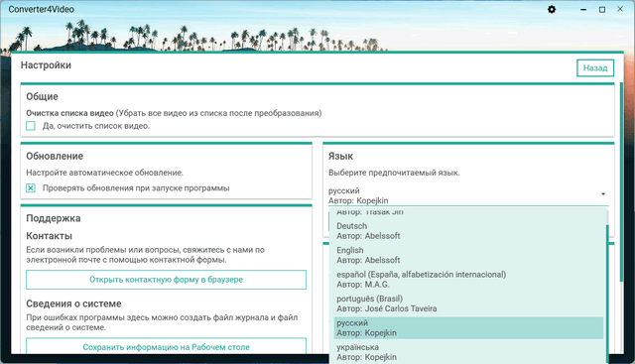
Task: Click the language list scrollbar
Action: pyautogui.click(x=607, y=294)
